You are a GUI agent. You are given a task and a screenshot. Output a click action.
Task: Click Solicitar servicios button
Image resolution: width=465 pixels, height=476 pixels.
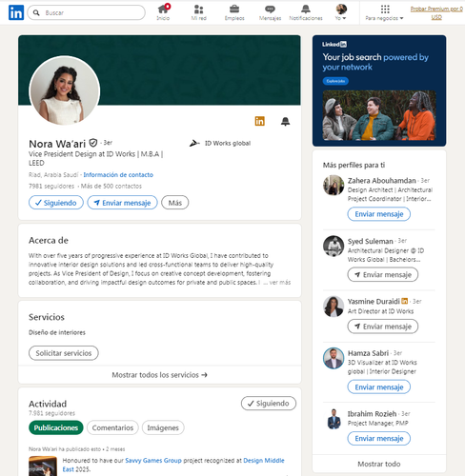(x=64, y=353)
